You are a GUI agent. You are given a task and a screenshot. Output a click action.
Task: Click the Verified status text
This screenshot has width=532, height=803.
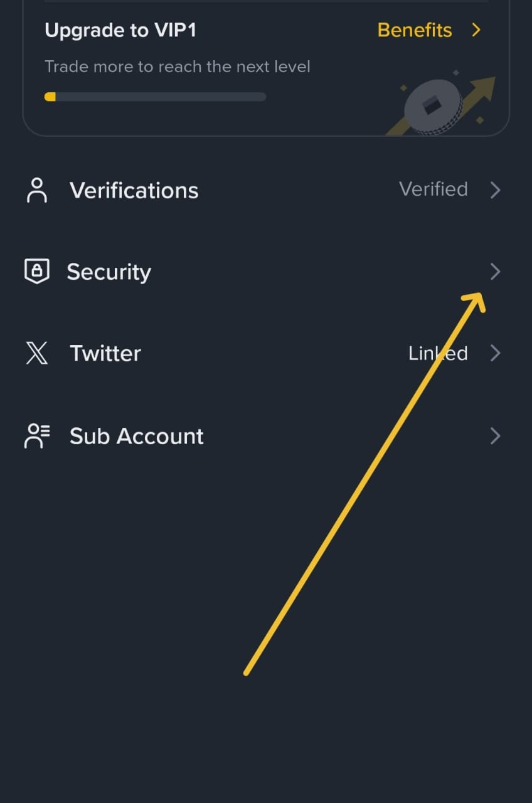point(433,189)
